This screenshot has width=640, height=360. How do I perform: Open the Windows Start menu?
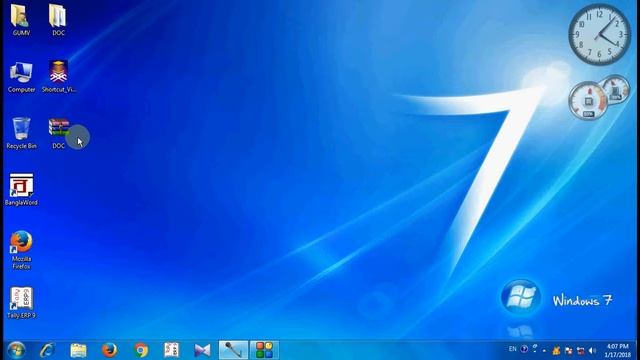point(16,350)
